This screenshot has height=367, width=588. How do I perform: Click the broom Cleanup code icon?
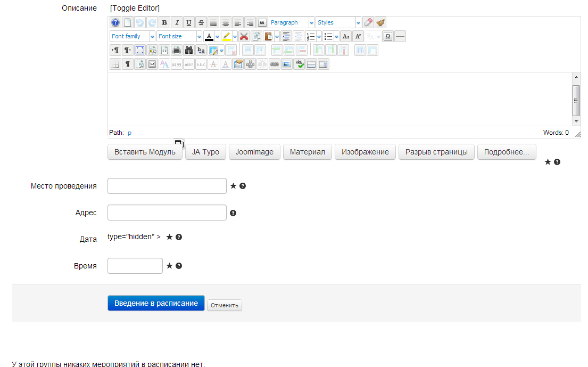point(380,22)
